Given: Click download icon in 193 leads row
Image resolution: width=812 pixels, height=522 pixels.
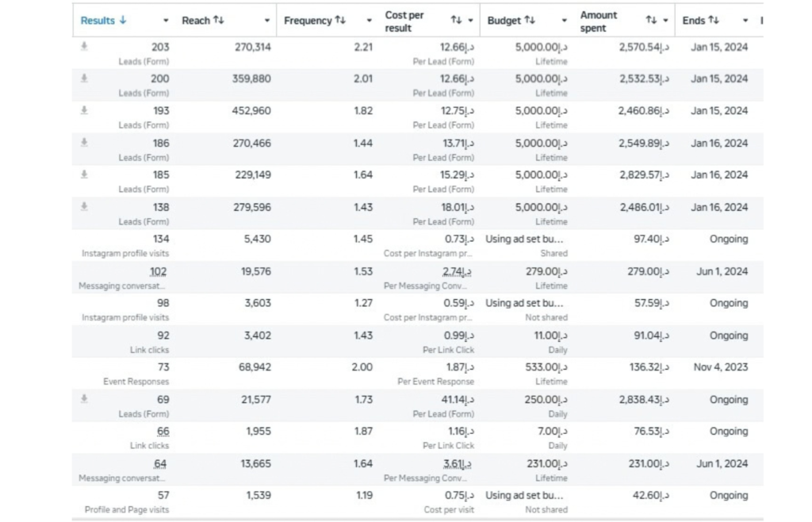Looking at the screenshot, I should (x=84, y=110).
